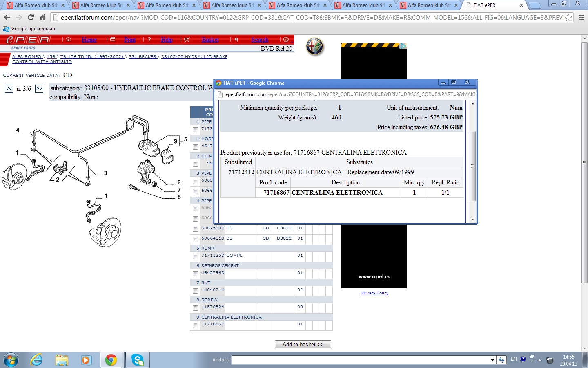588x368 pixels.
Task: Open 331 BRAKES breadcrumb link
Action: click(143, 57)
